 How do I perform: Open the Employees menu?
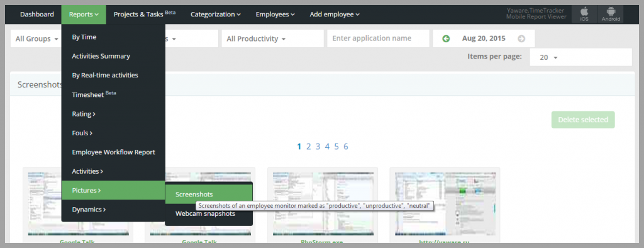[275, 14]
